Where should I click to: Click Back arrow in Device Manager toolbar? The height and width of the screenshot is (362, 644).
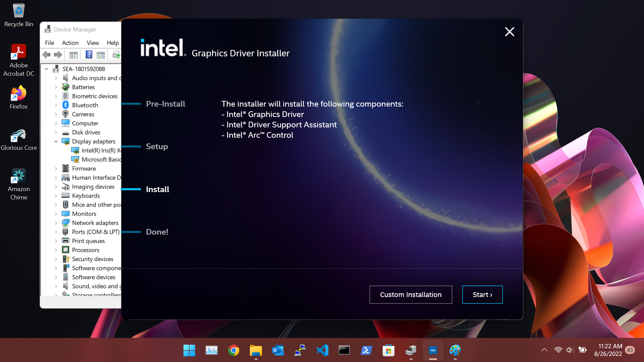[x=47, y=55]
